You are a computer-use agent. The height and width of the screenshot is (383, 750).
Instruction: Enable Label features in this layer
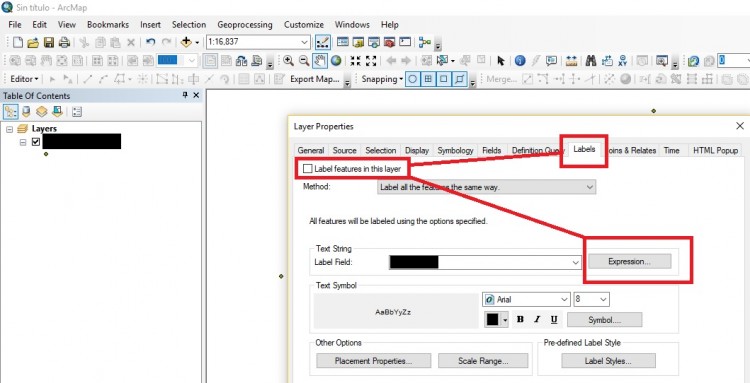click(x=308, y=169)
